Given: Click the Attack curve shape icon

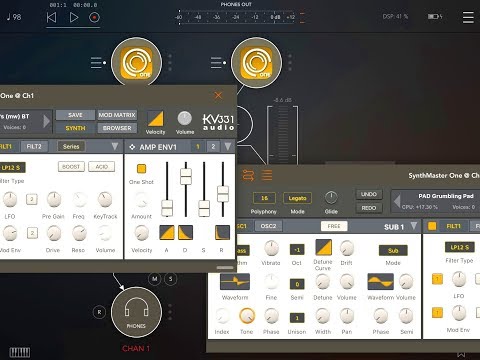Looking at the screenshot, I should click(167, 233).
